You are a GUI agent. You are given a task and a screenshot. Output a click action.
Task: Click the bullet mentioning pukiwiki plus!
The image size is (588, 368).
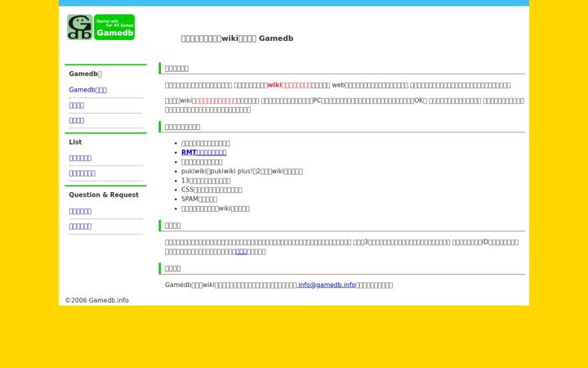tap(242, 171)
